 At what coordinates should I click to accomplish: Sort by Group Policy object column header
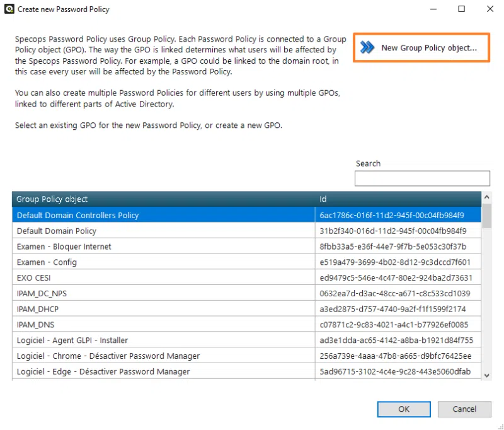(163, 199)
